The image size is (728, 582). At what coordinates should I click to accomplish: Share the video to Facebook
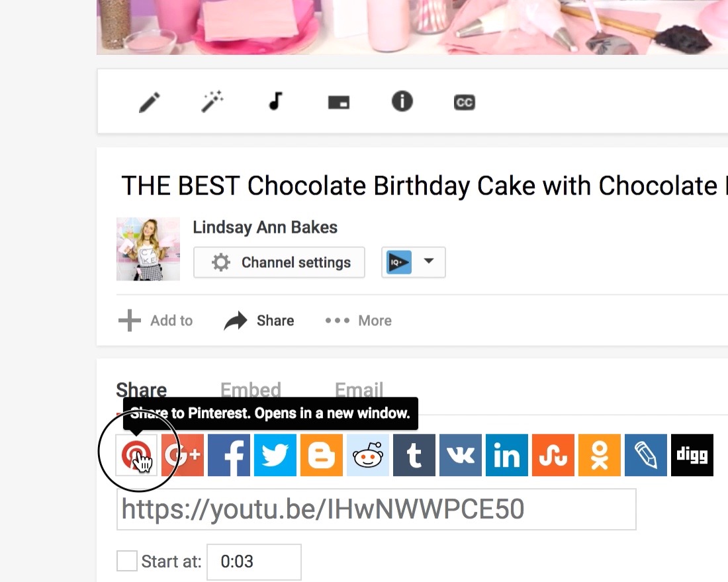(x=229, y=455)
